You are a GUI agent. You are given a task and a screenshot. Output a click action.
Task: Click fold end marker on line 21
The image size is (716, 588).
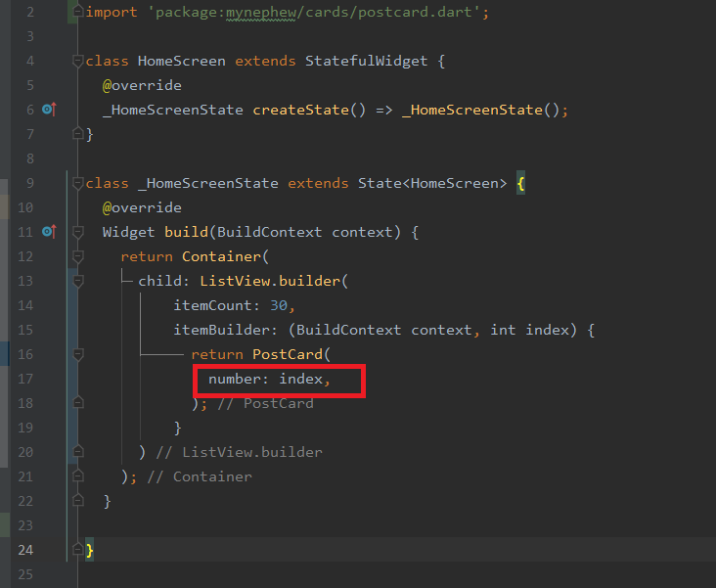coord(78,475)
